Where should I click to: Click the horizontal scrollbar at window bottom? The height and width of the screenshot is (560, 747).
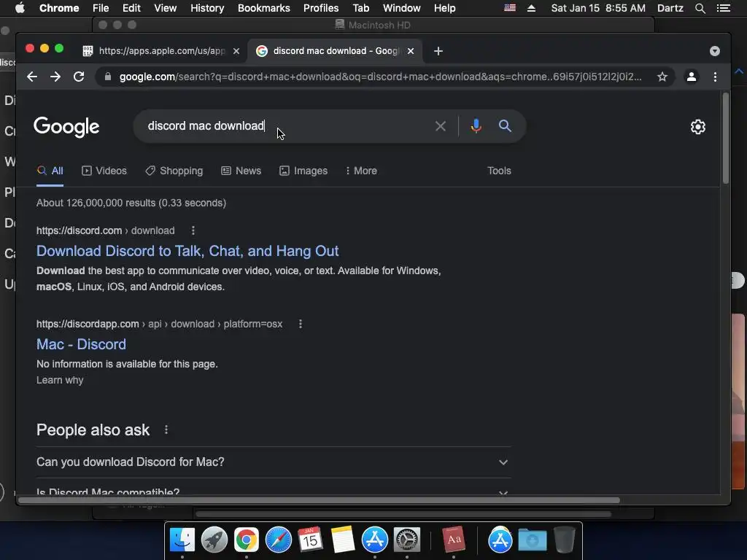(320, 500)
